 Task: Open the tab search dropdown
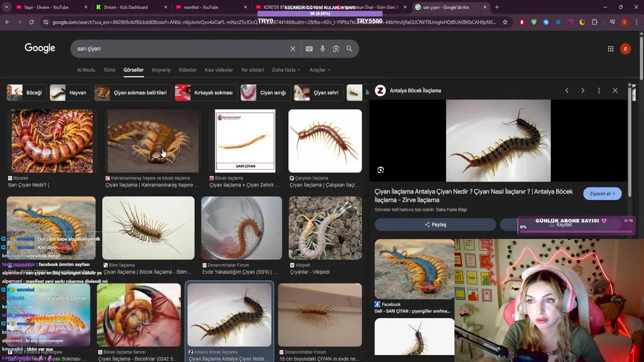pyautogui.click(x=7, y=7)
